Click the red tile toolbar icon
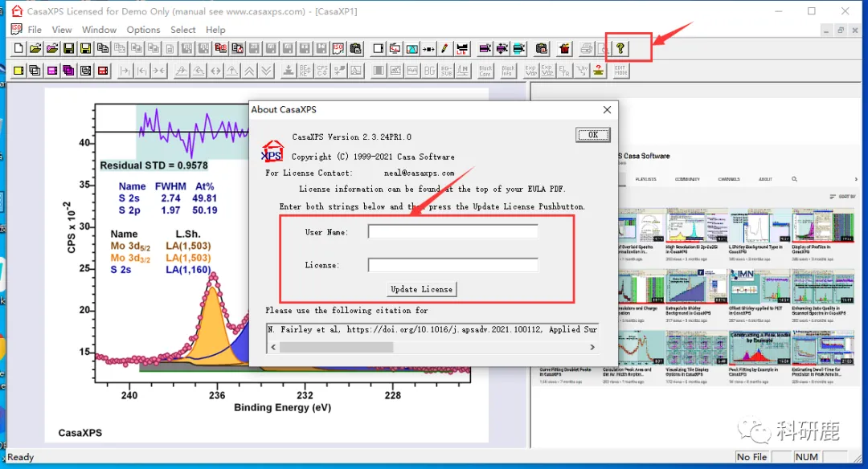 [102, 71]
